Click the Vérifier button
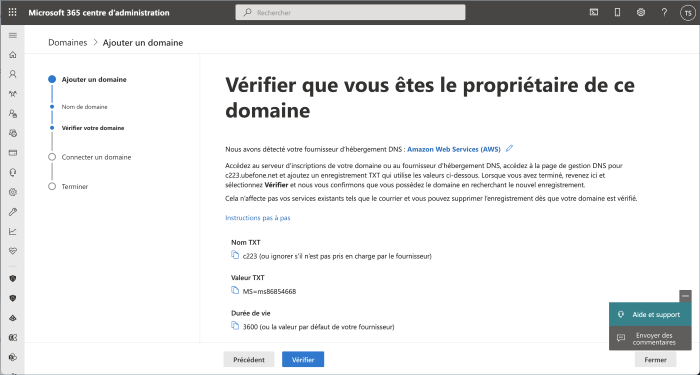The image size is (700, 375). 303,359
